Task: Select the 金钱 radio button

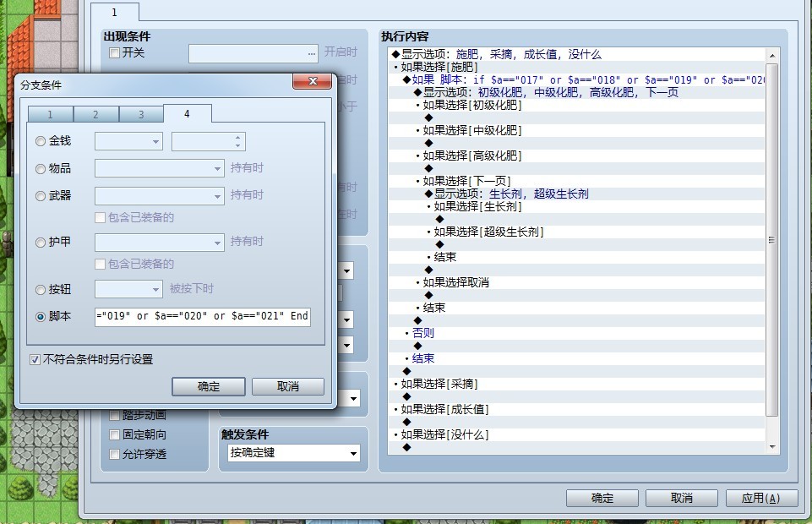Action: coord(41,142)
